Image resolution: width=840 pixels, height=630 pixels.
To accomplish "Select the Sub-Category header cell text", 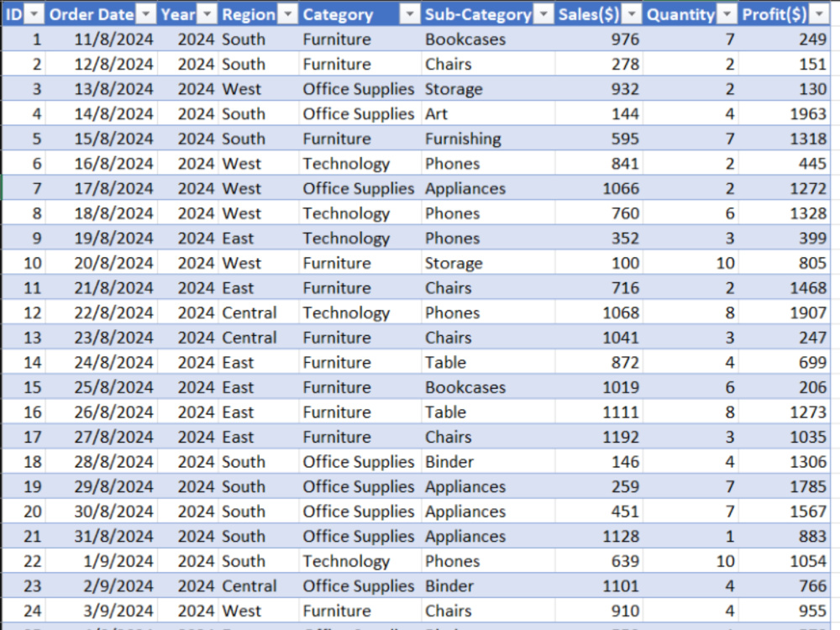I will point(478,15).
